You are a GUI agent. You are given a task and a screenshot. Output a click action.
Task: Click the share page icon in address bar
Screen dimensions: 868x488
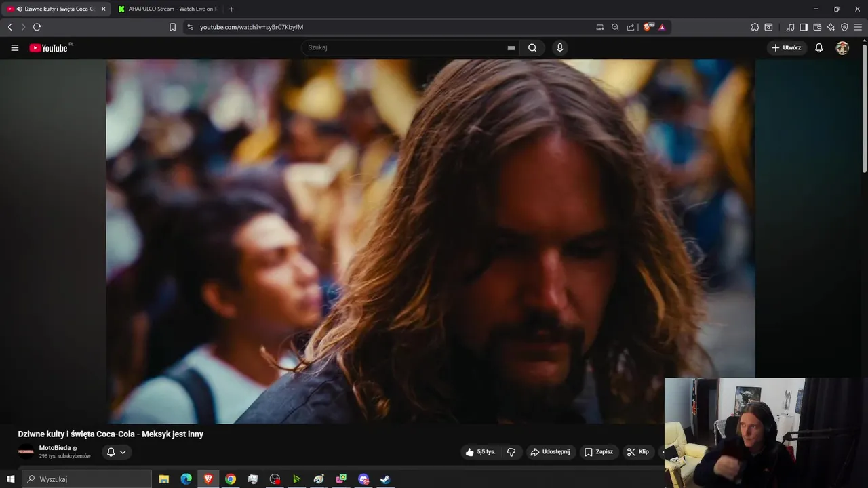(631, 27)
